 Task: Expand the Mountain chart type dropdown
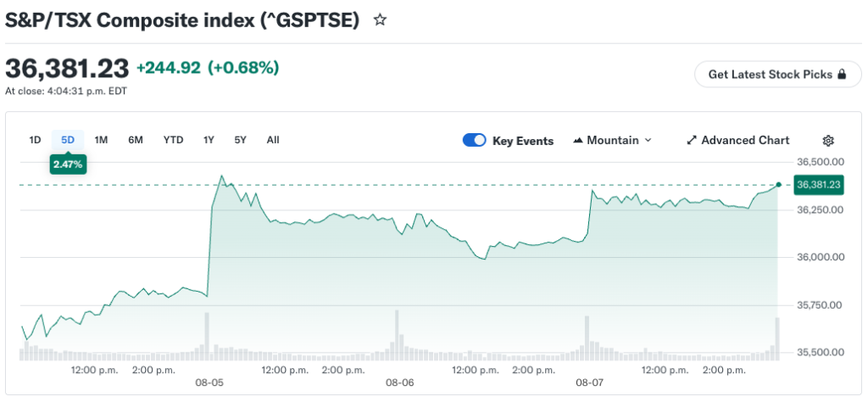(x=612, y=141)
